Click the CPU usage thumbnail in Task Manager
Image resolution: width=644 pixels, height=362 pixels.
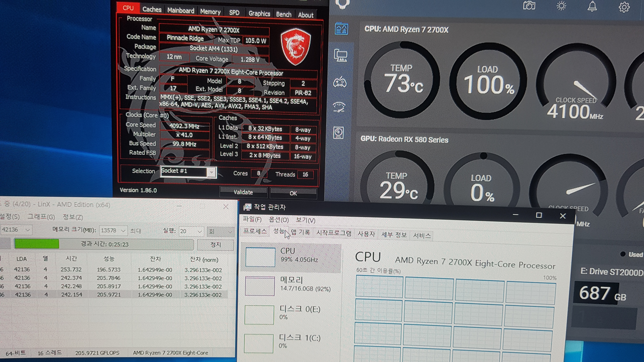pos(260,257)
